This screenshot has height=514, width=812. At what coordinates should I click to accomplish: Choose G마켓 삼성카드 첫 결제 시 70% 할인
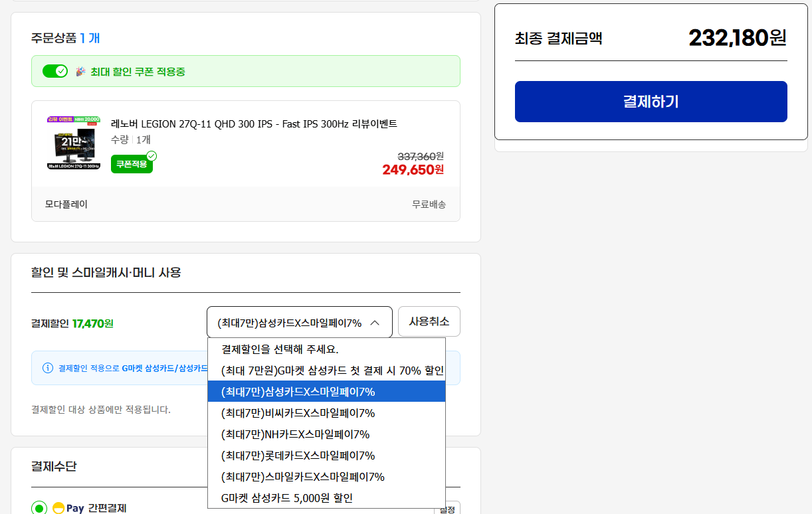(326, 370)
